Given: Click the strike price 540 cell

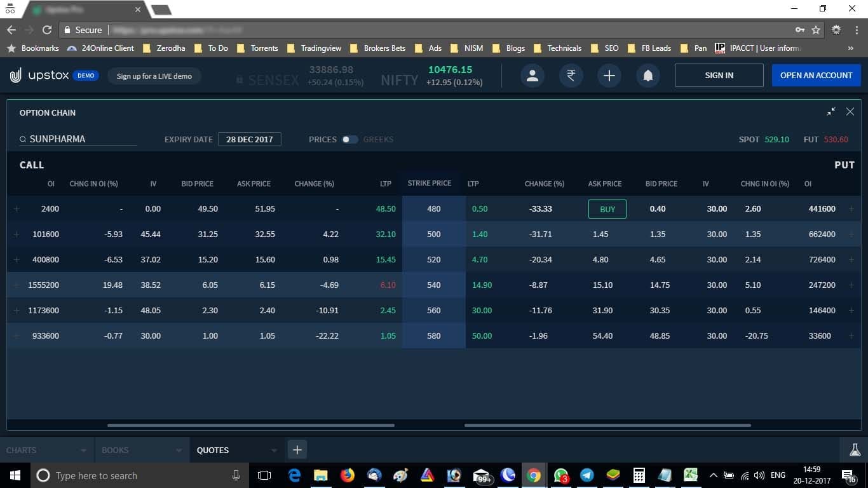Looking at the screenshot, I should tap(434, 285).
